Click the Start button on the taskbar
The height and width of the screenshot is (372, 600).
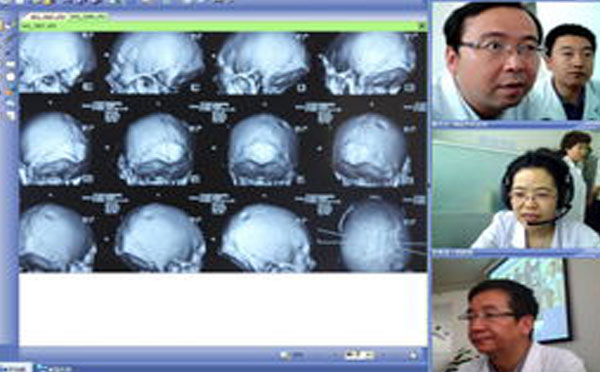(x=15, y=369)
